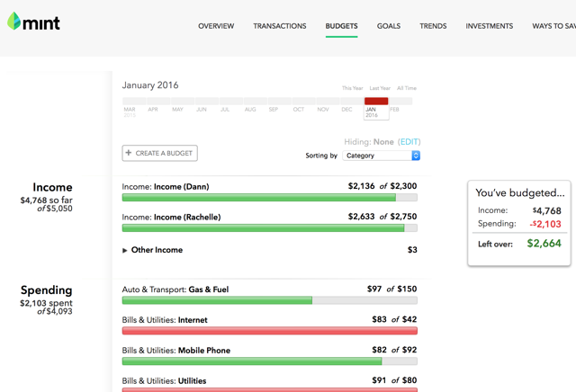Click the plus icon in Create a Budget
This screenshot has height=392, width=576.
[128, 153]
